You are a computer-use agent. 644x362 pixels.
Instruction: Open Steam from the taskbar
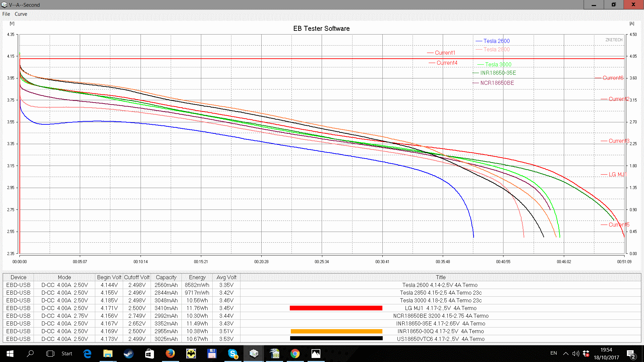(x=128, y=353)
